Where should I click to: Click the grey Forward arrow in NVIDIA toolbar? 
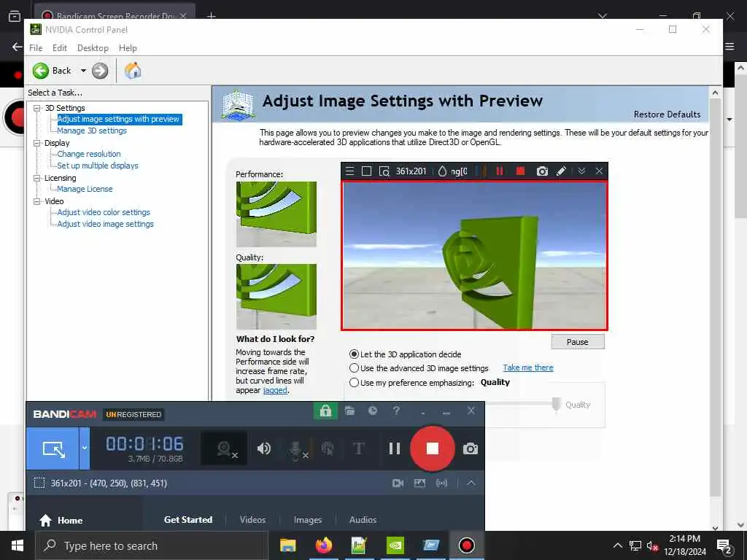(x=100, y=71)
